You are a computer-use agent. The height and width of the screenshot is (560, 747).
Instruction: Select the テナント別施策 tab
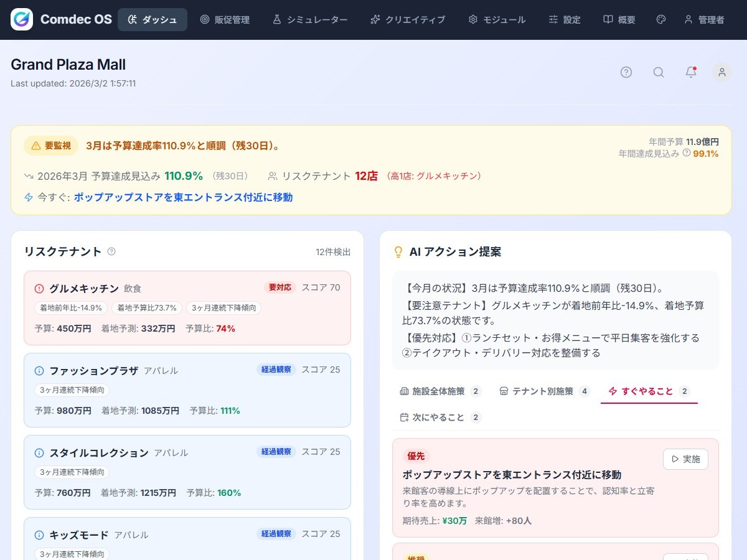(544, 391)
